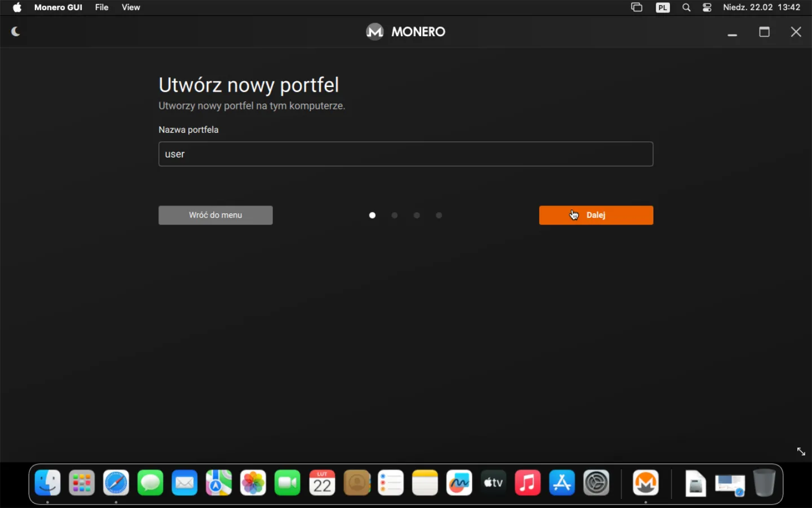Click the window resize handle icon
This screenshot has height=508, width=812.
pos(801,452)
